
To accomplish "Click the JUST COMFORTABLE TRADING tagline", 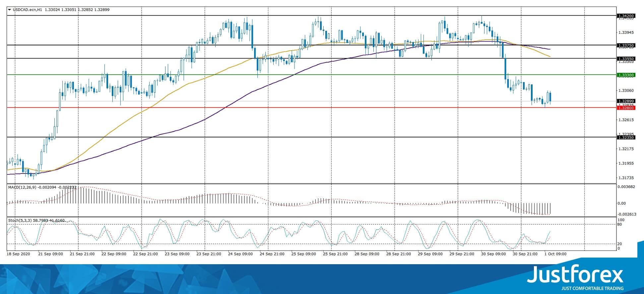I will [592, 288].
